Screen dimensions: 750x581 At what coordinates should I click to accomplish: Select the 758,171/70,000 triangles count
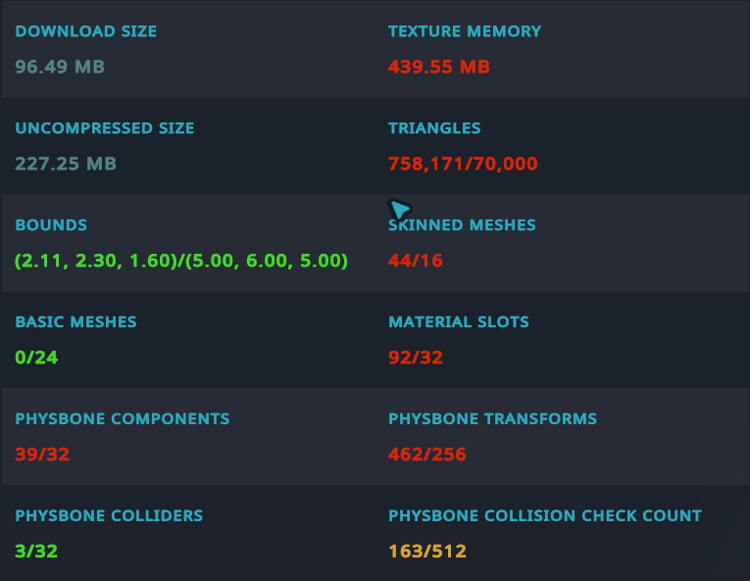click(x=463, y=164)
